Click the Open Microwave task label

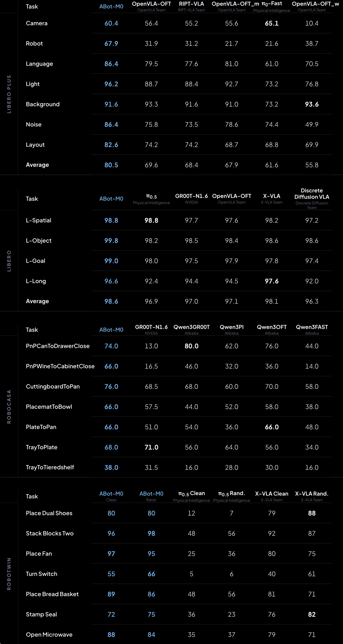[49, 634]
